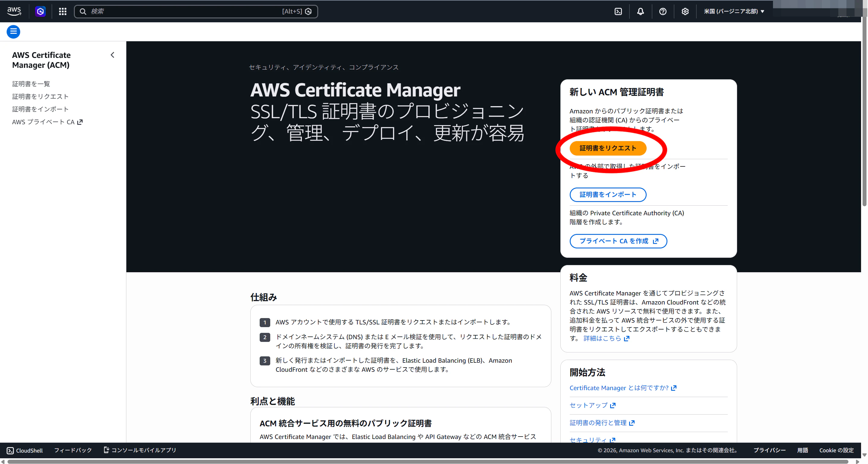Click the 開始方法 heading
The height and width of the screenshot is (464, 868).
click(587, 372)
